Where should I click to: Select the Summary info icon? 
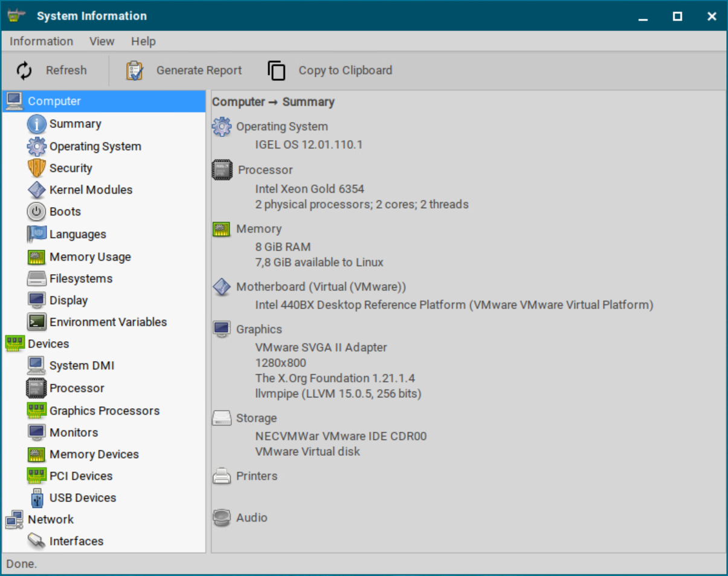click(x=36, y=123)
